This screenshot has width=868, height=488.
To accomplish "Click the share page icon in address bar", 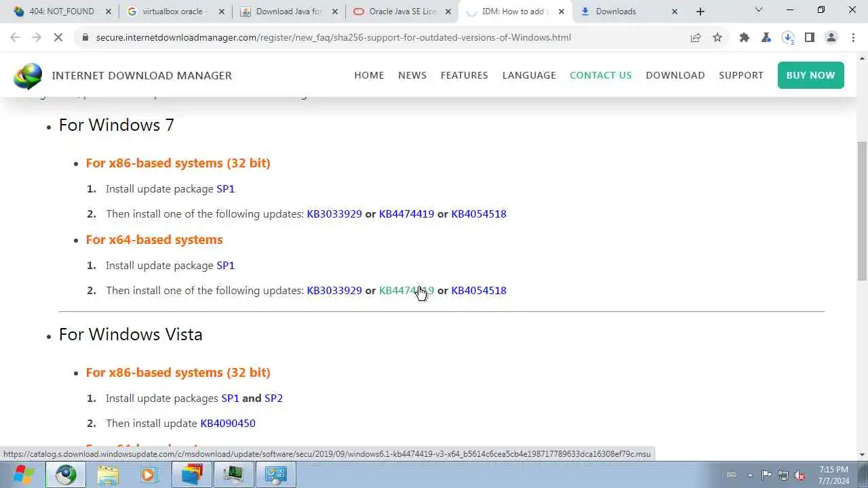I will (x=696, y=37).
